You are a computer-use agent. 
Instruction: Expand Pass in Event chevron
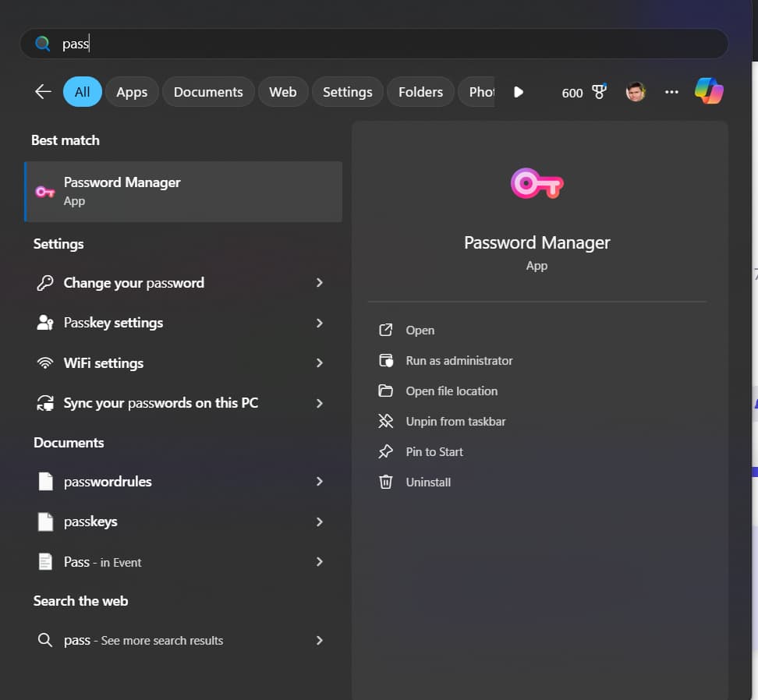(320, 561)
